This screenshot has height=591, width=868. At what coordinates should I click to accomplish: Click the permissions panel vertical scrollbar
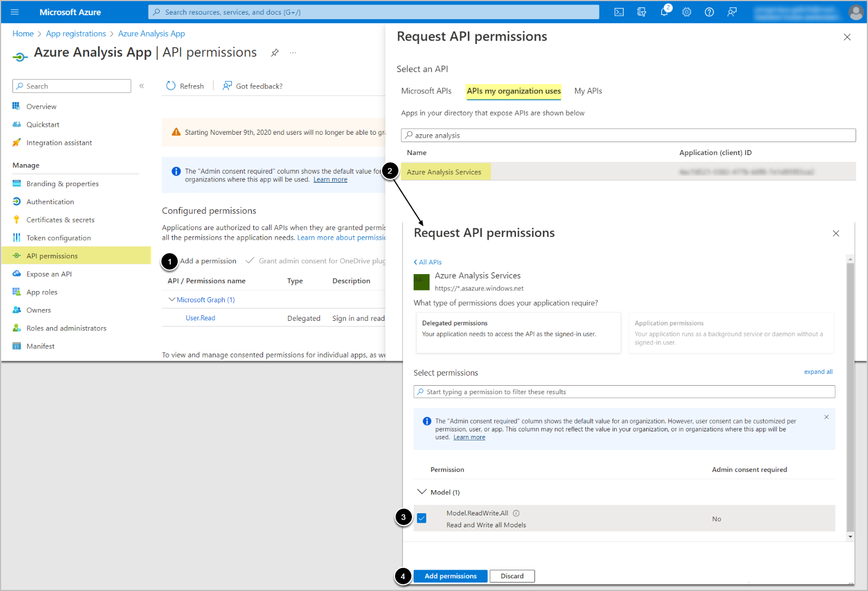pyautogui.click(x=851, y=395)
